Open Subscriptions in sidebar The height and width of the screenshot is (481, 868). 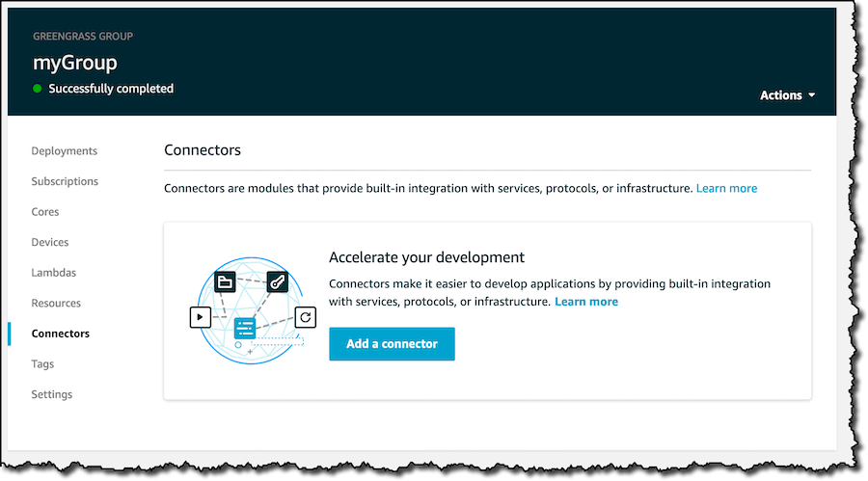click(65, 181)
